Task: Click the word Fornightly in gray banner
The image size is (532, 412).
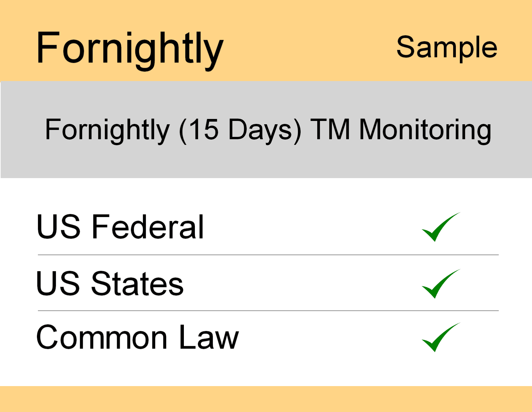Action: coord(107,130)
